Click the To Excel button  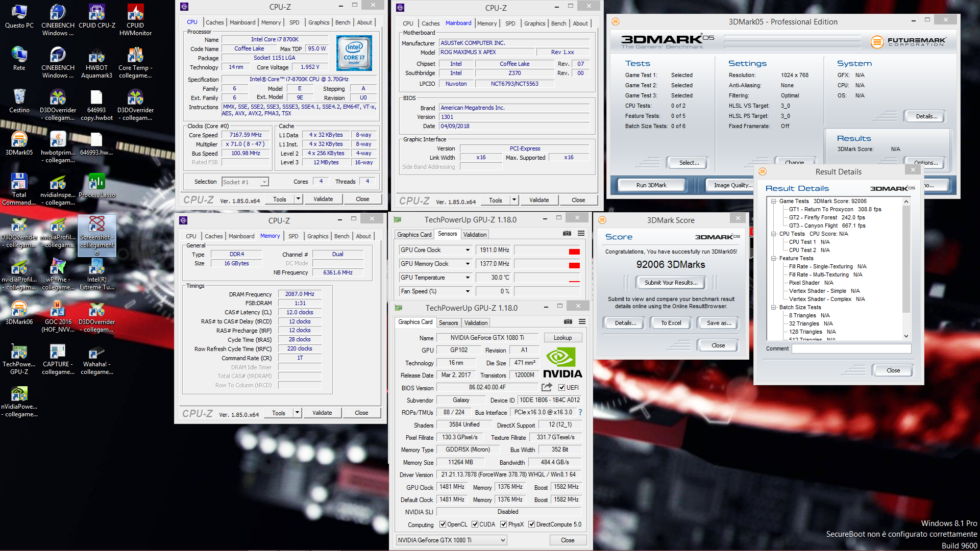click(671, 323)
